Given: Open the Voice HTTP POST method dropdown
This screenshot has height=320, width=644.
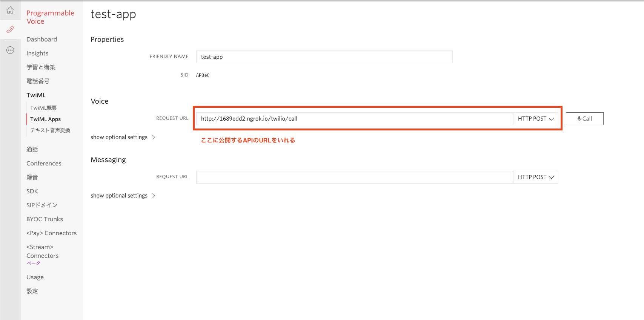Looking at the screenshot, I should [535, 119].
